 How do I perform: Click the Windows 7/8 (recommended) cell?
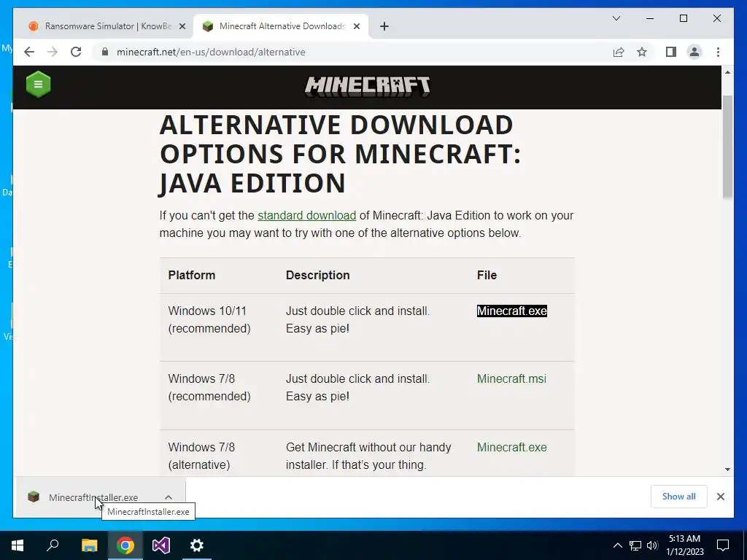(209, 388)
